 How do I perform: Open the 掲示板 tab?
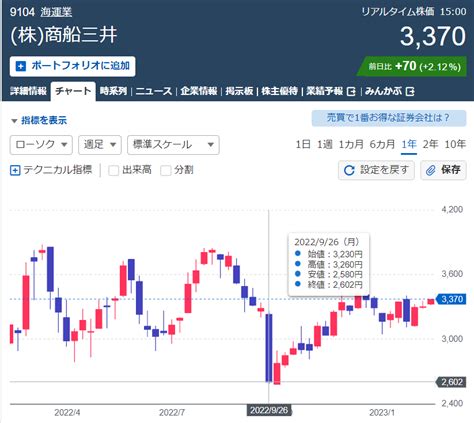point(239,91)
